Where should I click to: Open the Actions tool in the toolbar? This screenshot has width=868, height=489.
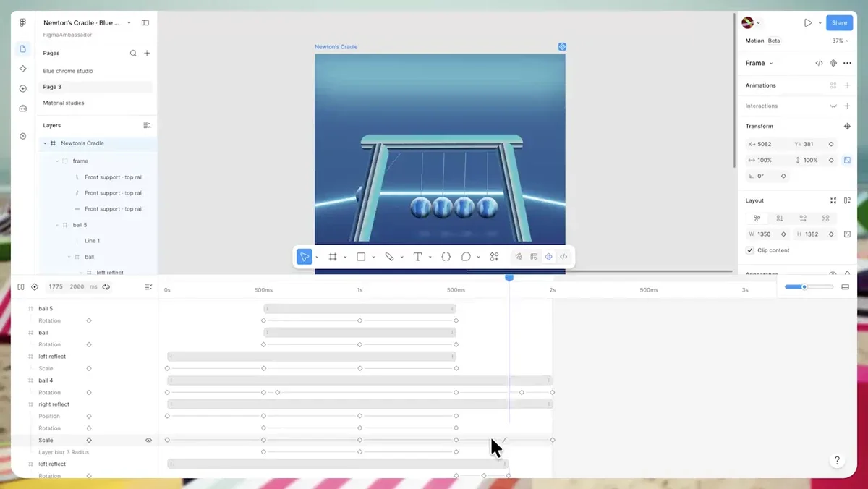click(494, 257)
